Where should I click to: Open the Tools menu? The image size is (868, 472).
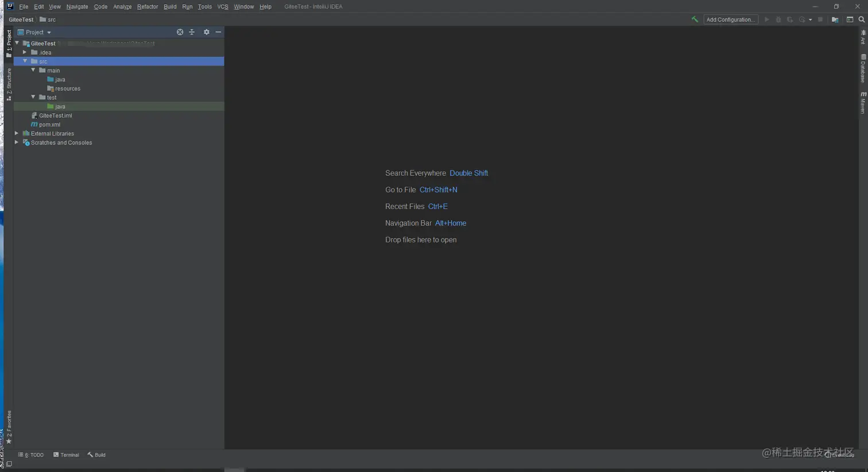(205, 7)
